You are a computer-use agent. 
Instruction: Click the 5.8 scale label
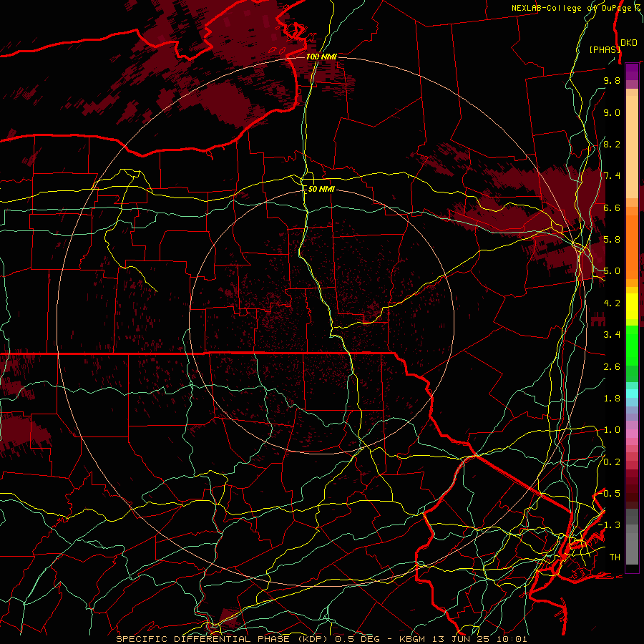coord(612,240)
